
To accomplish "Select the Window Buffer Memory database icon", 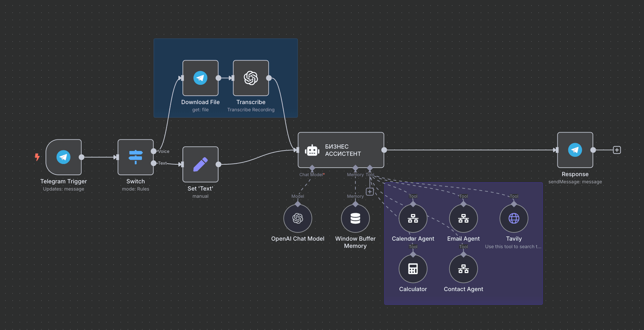I will tap(355, 218).
